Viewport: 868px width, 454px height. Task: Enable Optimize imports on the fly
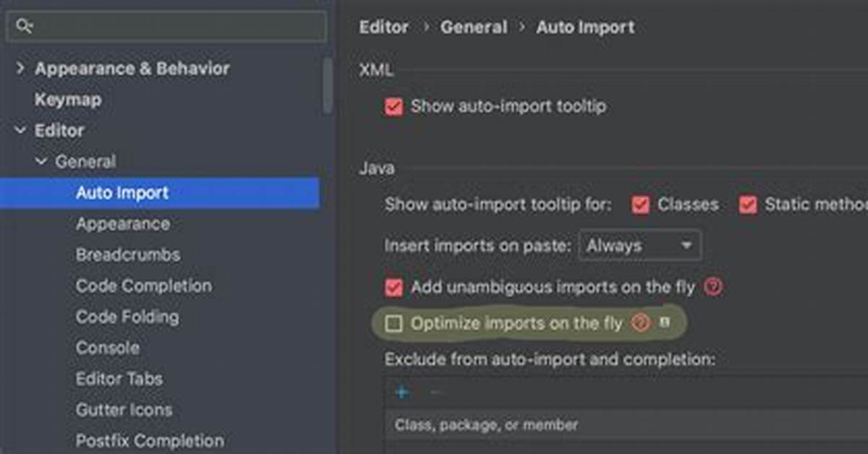pos(393,324)
